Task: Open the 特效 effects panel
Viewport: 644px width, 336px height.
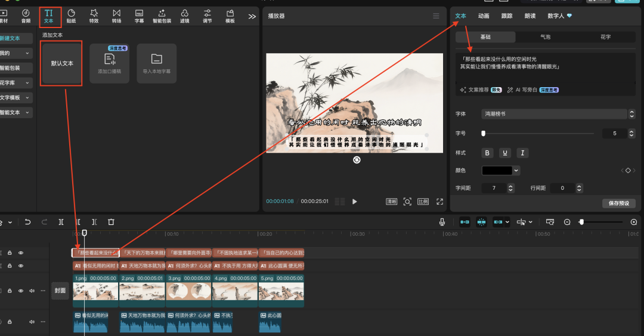Action: click(94, 16)
